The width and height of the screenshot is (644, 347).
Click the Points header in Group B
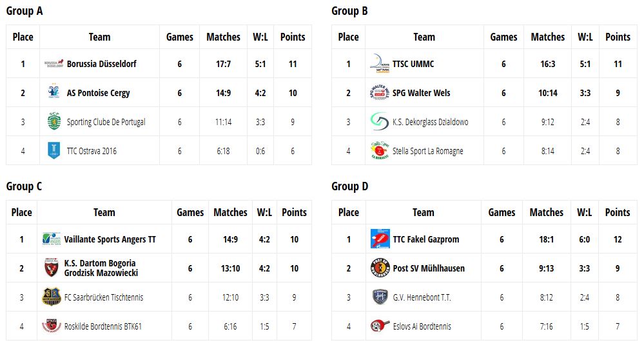coord(618,37)
